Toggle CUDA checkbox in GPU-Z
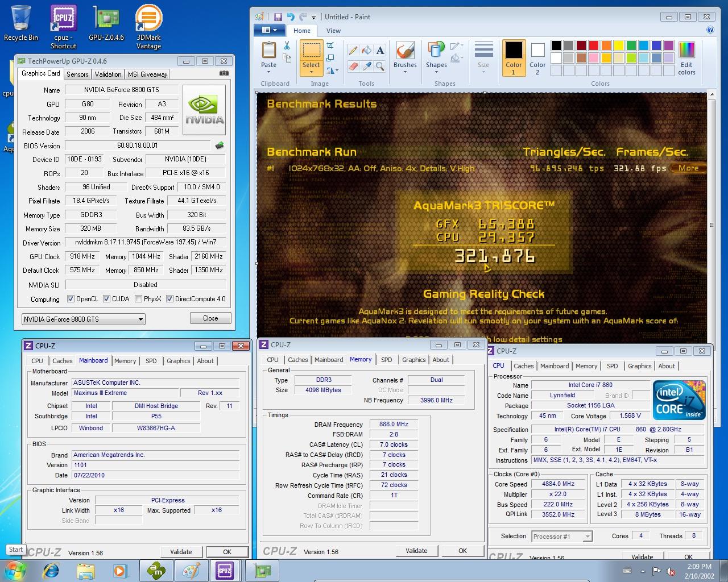 coord(106,299)
